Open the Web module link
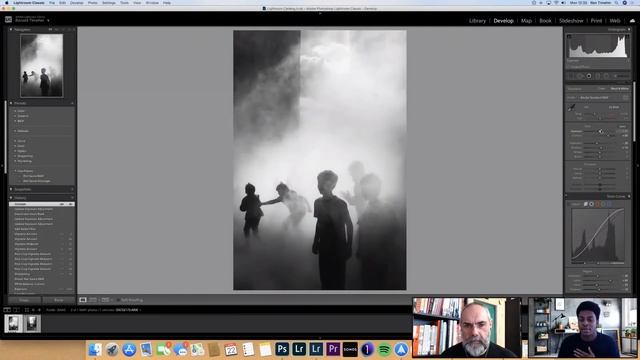This screenshot has height=360, width=640. pos(615,21)
